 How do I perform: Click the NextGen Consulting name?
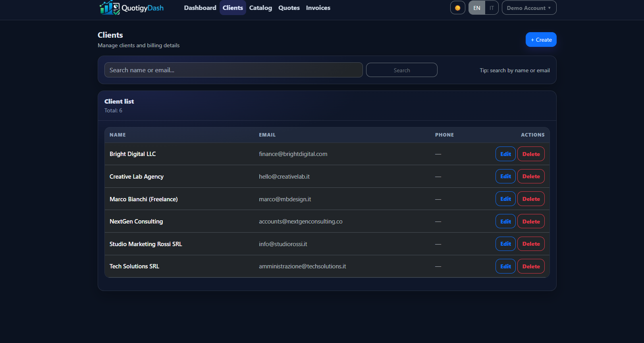click(136, 222)
